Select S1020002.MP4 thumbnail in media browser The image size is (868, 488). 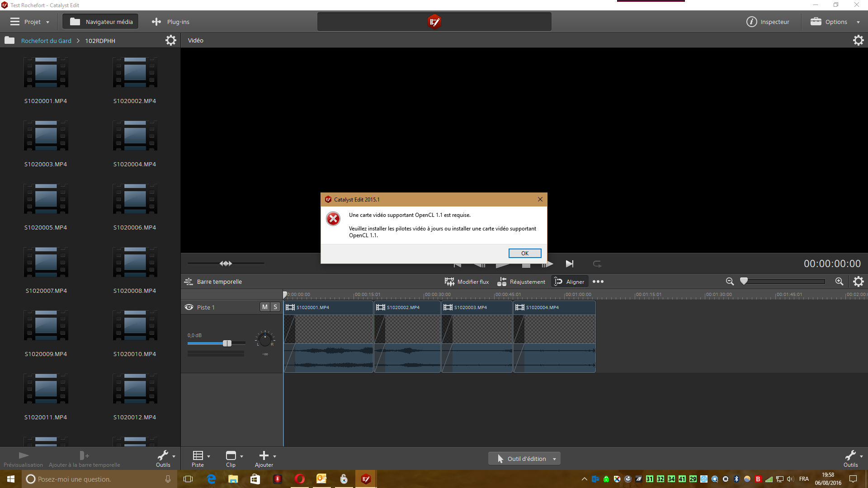click(135, 73)
